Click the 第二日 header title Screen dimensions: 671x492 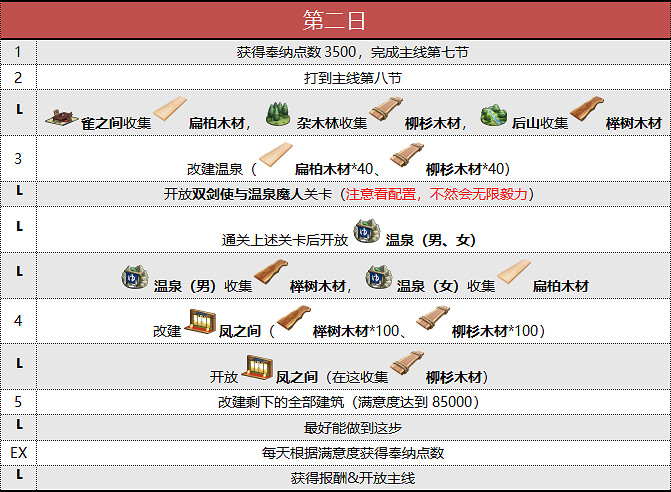(x=334, y=21)
